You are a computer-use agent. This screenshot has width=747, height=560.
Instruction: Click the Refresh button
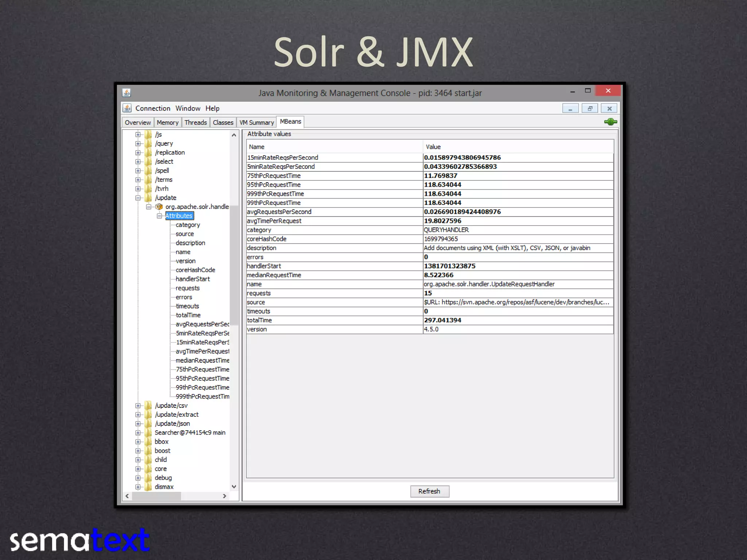(x=429, y=491)
